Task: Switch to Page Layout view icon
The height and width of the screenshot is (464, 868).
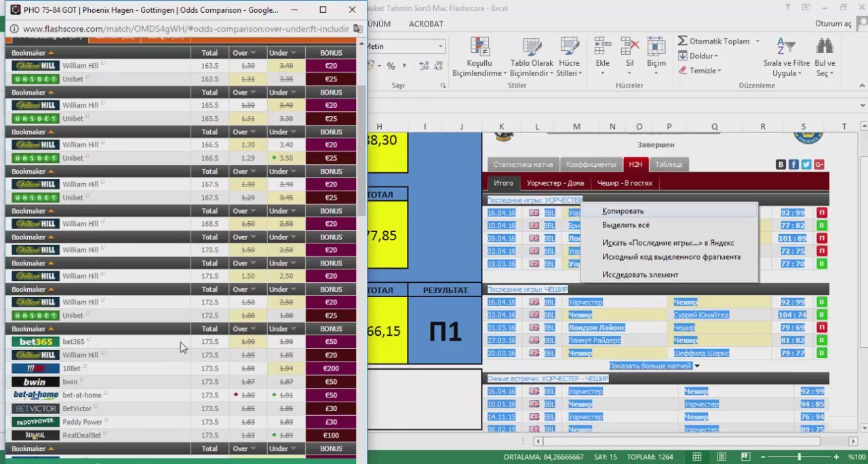Action: click(x=722, y=457)
